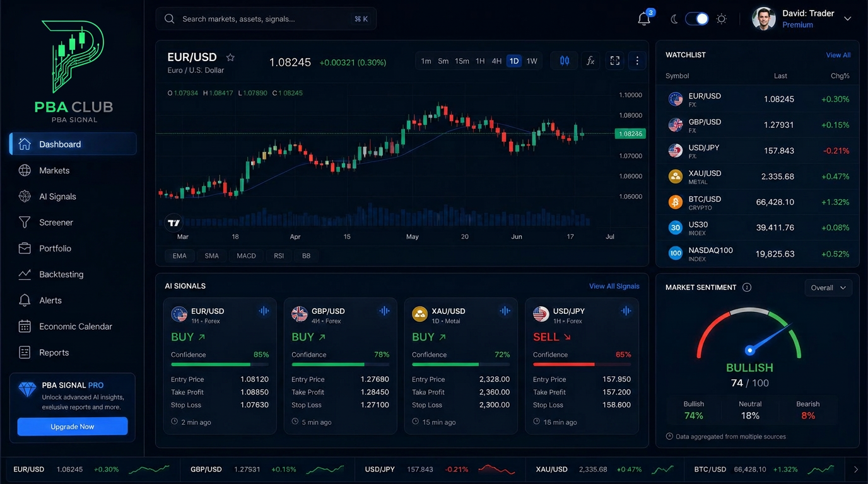Click the Market Sentiment info icon
Viewport: 868px width, 484px height.
747,287
